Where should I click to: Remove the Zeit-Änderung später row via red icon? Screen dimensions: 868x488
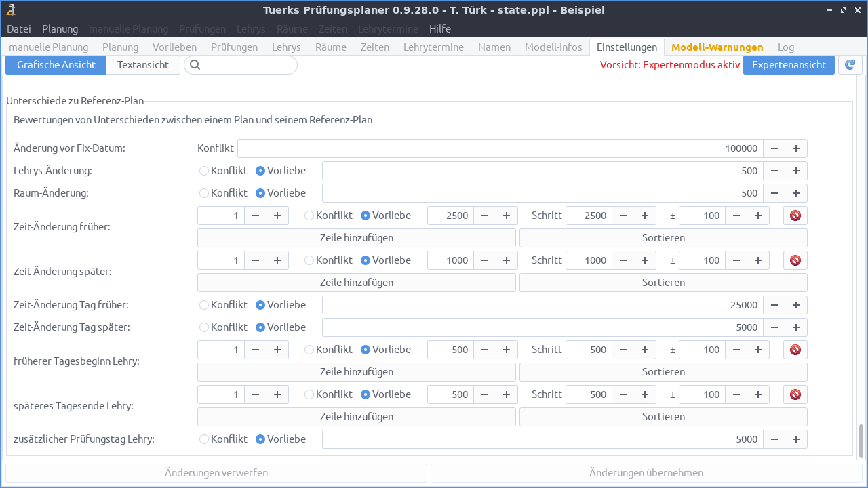[x=795, y=260]
